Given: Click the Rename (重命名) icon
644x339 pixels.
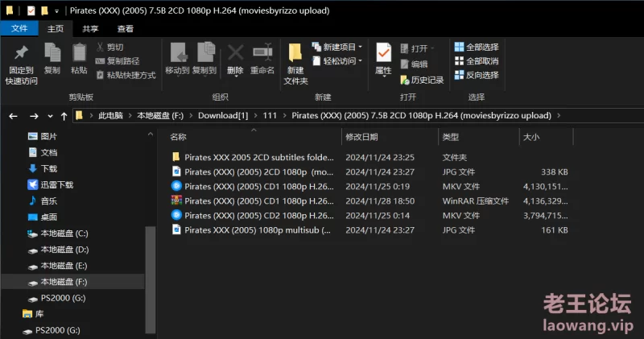Looking at the screenshot, I should click(262, 52).
